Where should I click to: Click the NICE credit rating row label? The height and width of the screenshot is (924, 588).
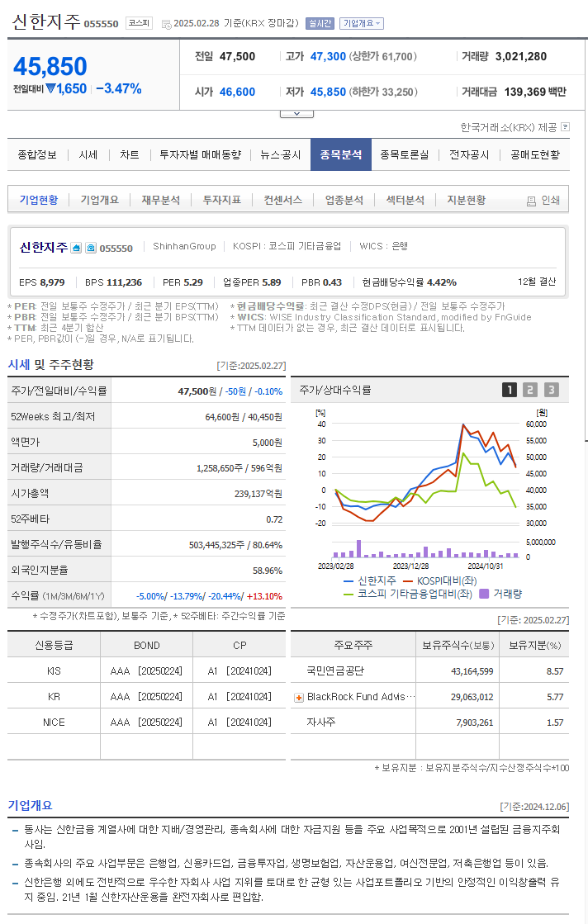[54, 722]
